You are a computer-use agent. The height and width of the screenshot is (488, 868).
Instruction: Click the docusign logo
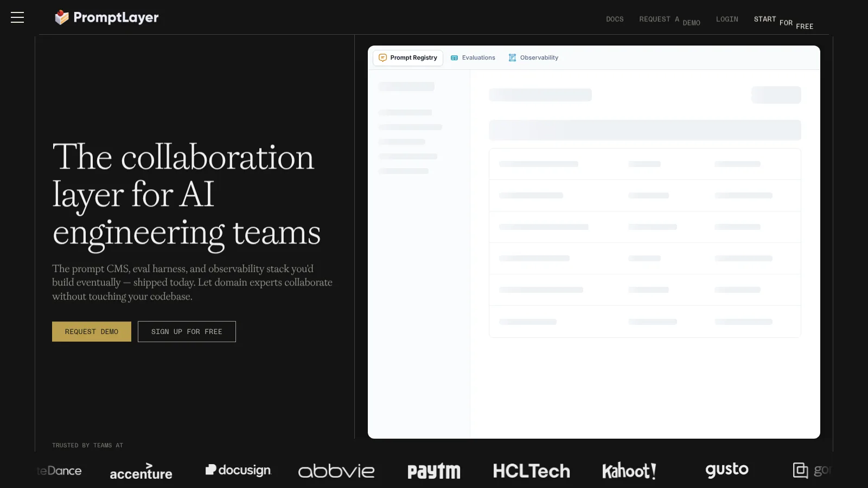click(238, 470)
